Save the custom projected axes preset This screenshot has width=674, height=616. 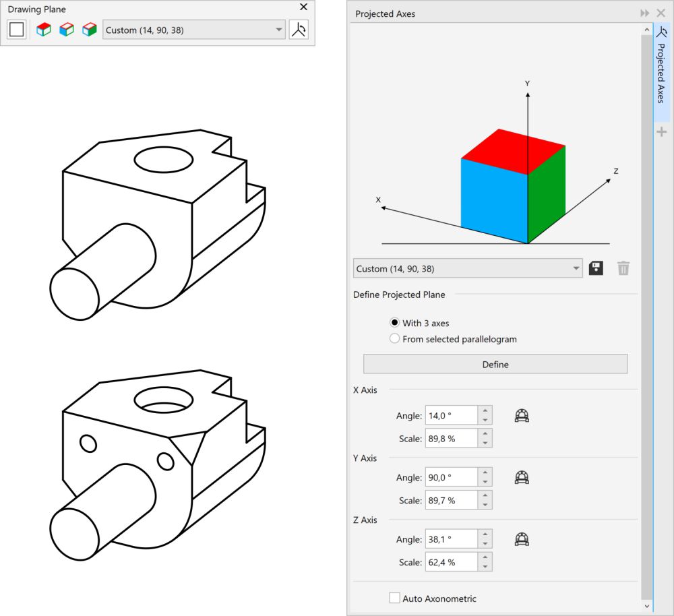[596, 268]
